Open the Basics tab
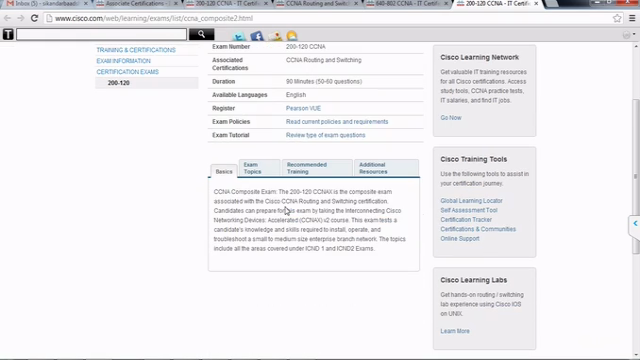The height and width of the screenshot is (360, 640). click(x=224, y=171)
